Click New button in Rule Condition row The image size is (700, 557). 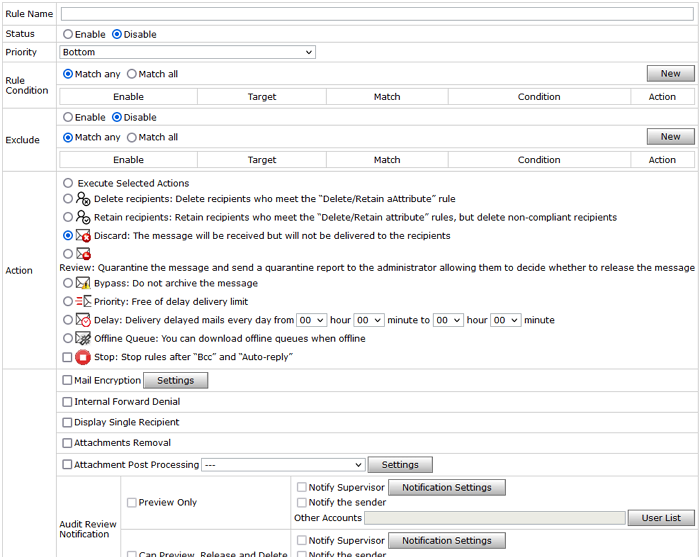(x=670, y=74)
